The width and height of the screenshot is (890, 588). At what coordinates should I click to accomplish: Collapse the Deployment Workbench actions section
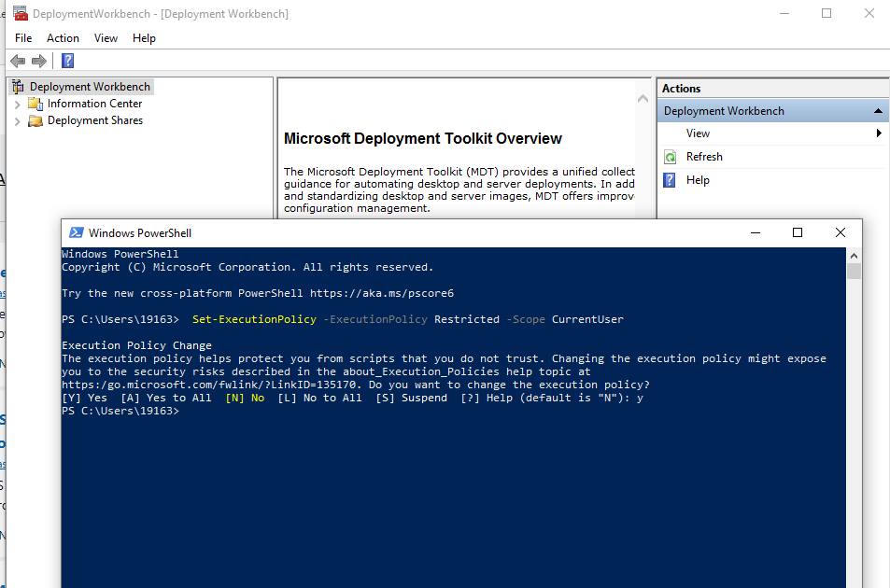click(878, 111)
